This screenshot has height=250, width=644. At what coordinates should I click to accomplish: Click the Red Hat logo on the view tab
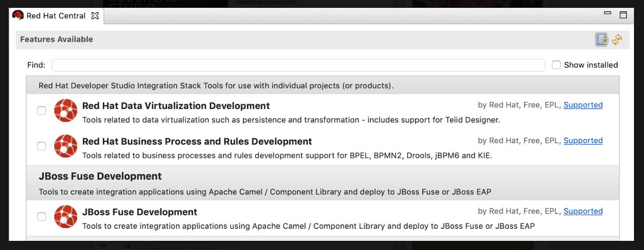(17, 15)
